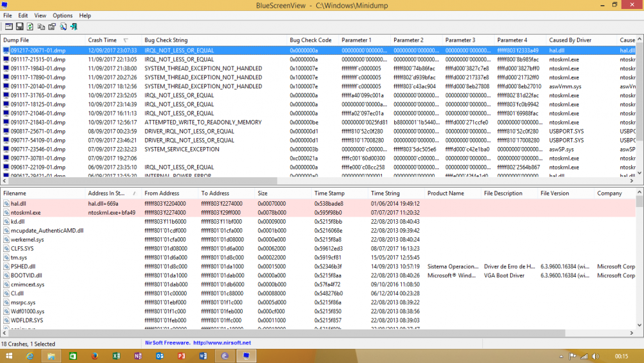
Task: Open the www.nirsoft.net link
Action: (222, 343)
